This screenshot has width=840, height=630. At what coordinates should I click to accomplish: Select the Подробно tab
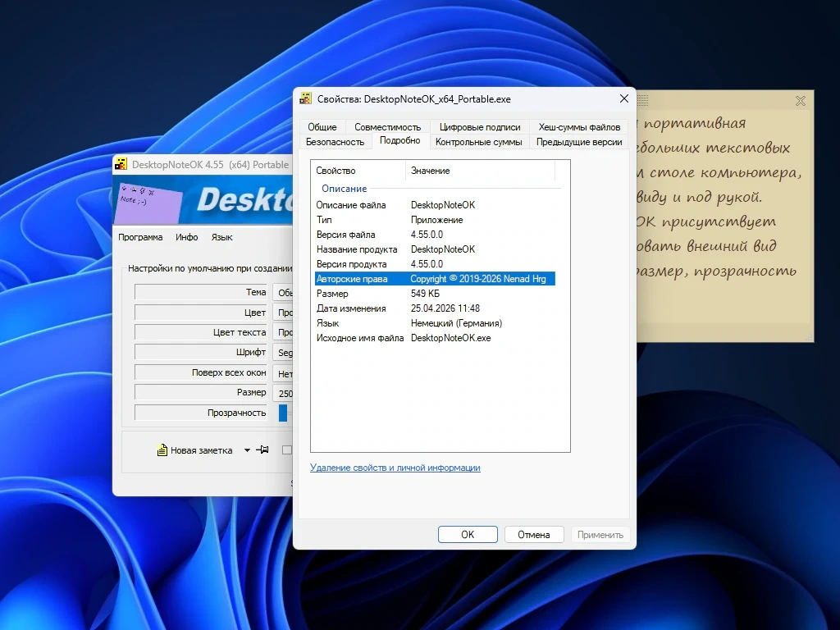(399, 141)
